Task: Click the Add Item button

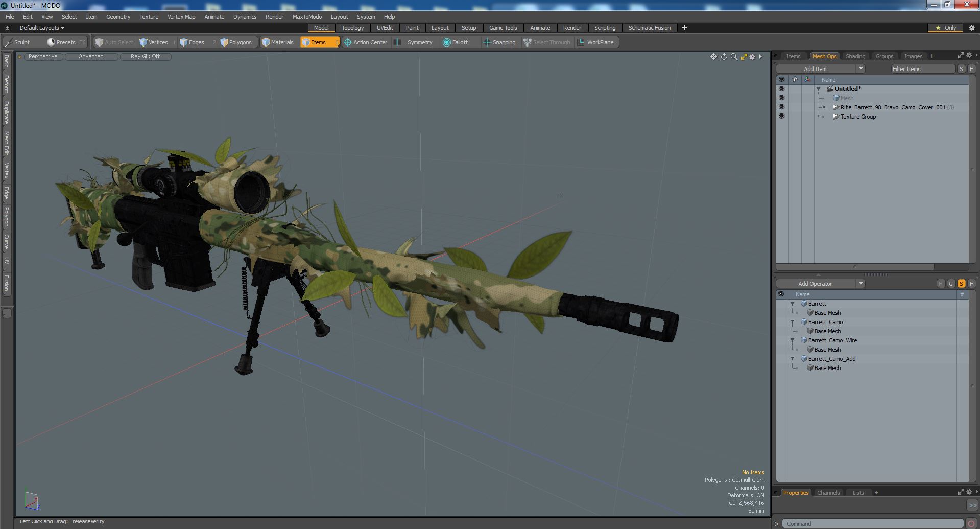Action: [816, 69]
